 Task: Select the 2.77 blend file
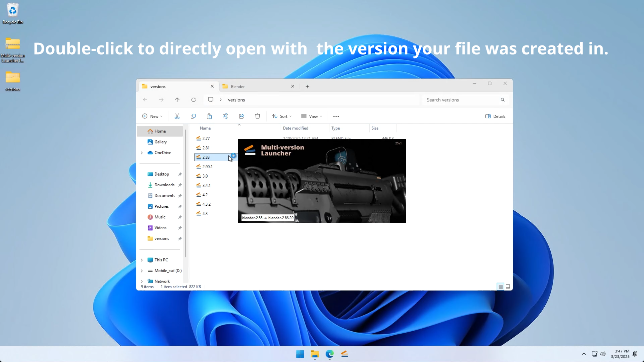(x=206, y=139)
